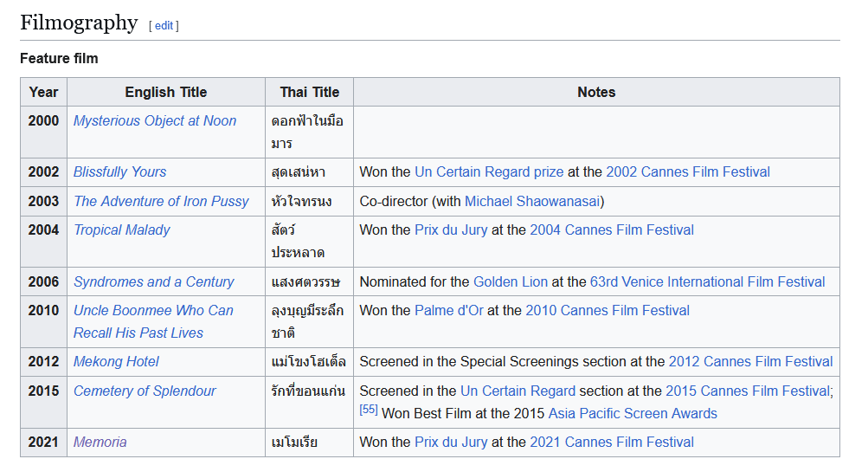This screenshot has height=459, width=868.
Task: Click the Thai Title column header
Action: click(310, 92)
